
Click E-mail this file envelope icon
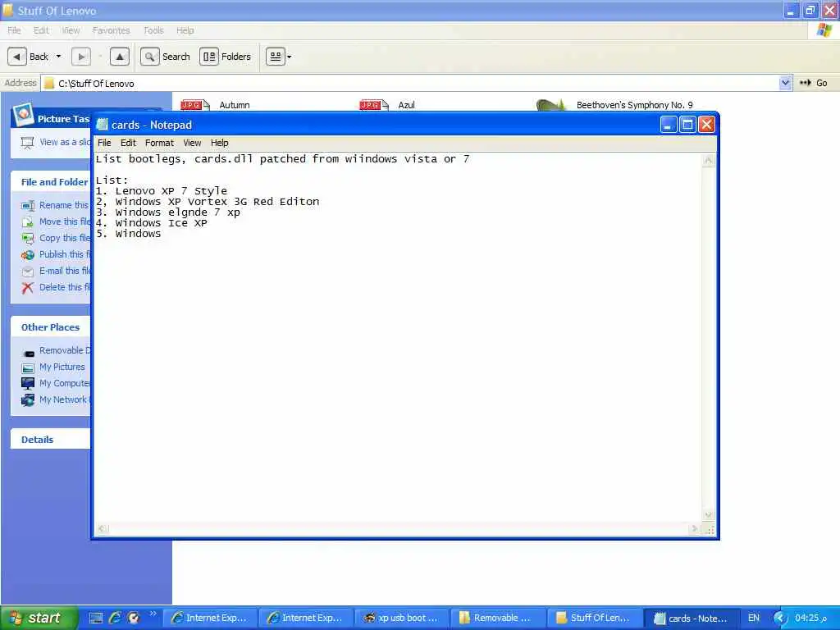coord(28,272)
